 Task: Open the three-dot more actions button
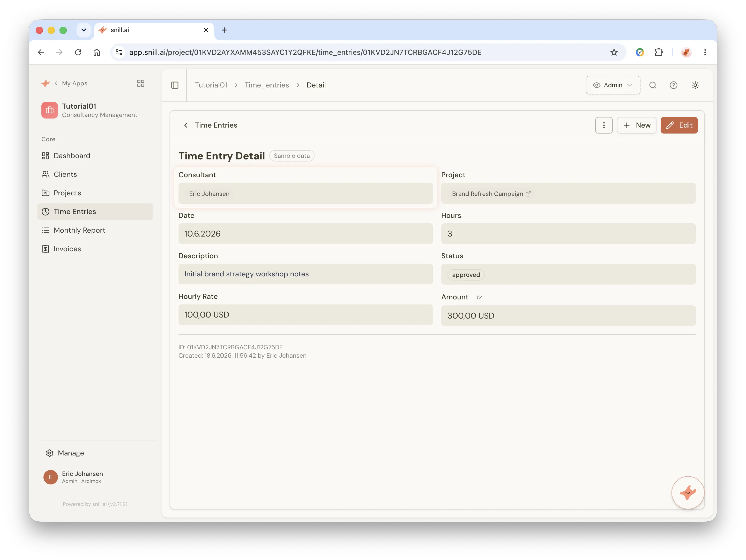point(604,125)
